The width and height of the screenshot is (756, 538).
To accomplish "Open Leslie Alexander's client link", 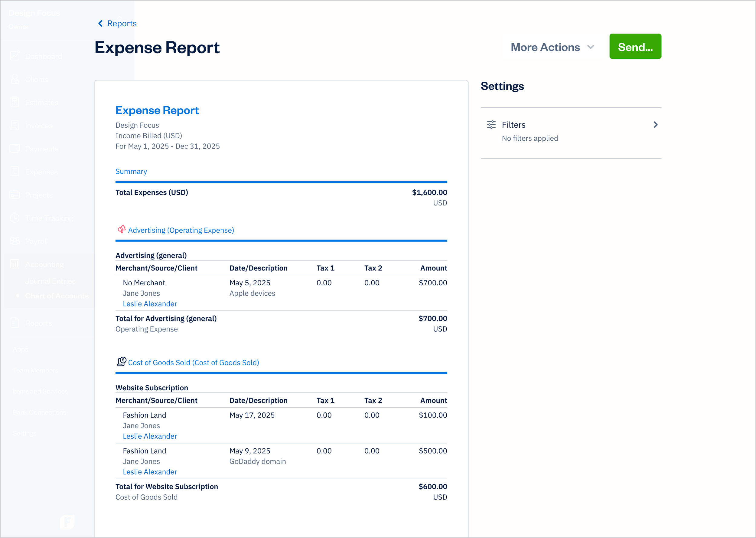I will click(x=150, y=303).
